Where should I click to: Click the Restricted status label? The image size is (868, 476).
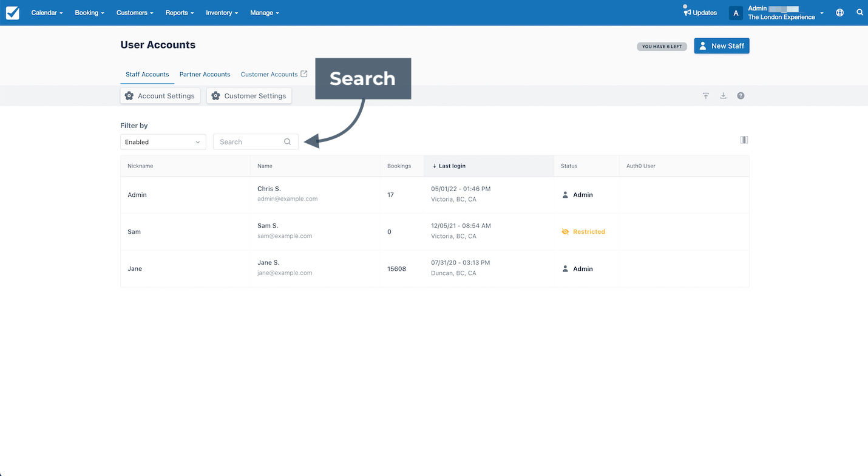click(589, 232)
